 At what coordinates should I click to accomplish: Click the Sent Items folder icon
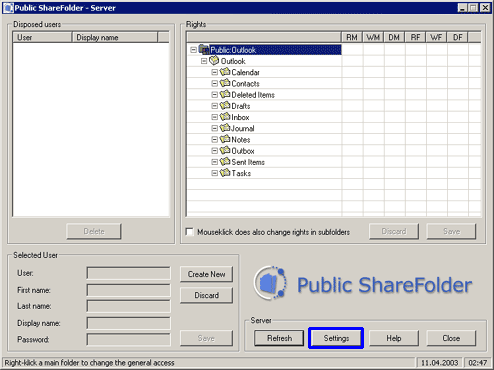click(225, 162)
